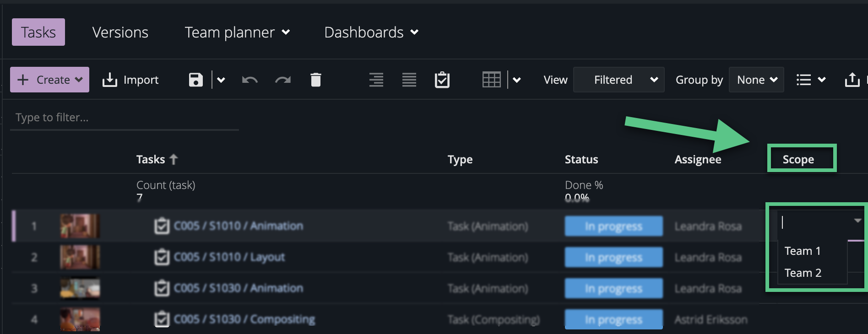
Task: Click the Count (task) summary
Action: tap(166, 185)
